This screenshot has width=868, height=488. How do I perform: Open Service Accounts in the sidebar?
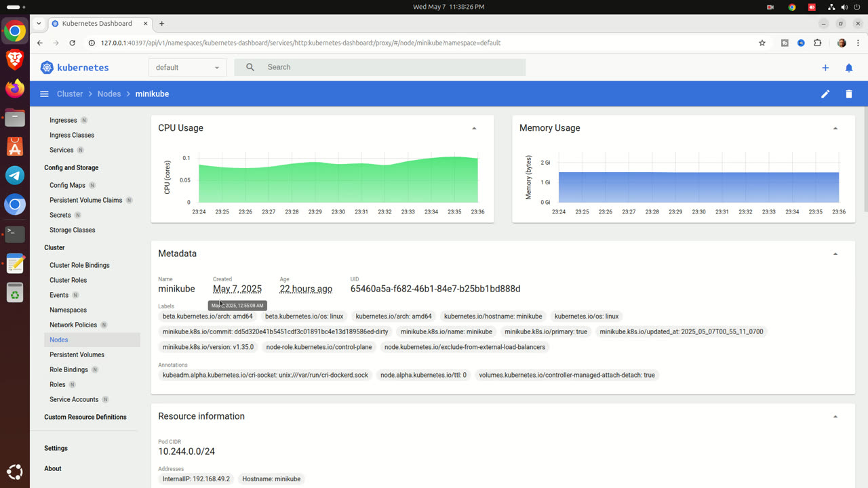click(74, 399)
